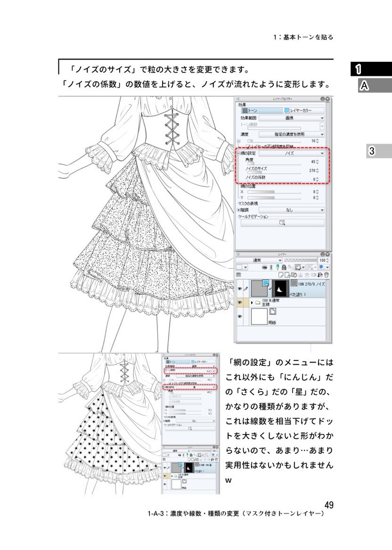
Task: Click transfer to lower layer icon in larger Layer panel
Action: 301,274
